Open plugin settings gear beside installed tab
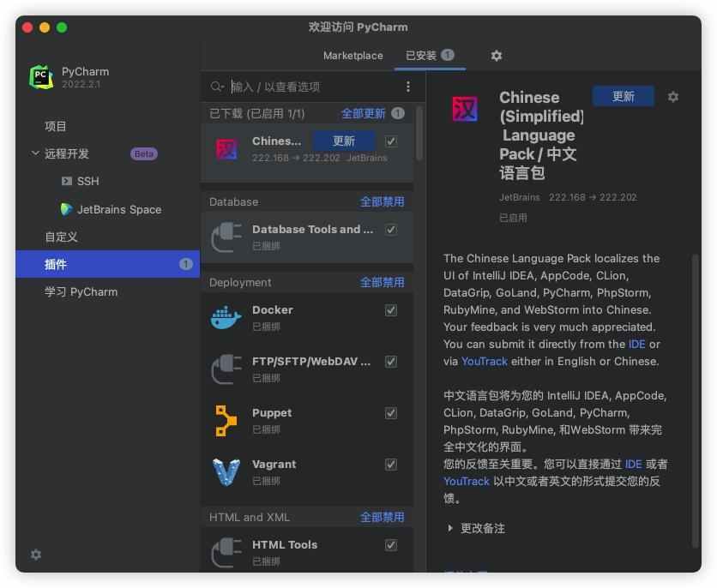Viewport: 717px width, 588px height. pos(496,56)
